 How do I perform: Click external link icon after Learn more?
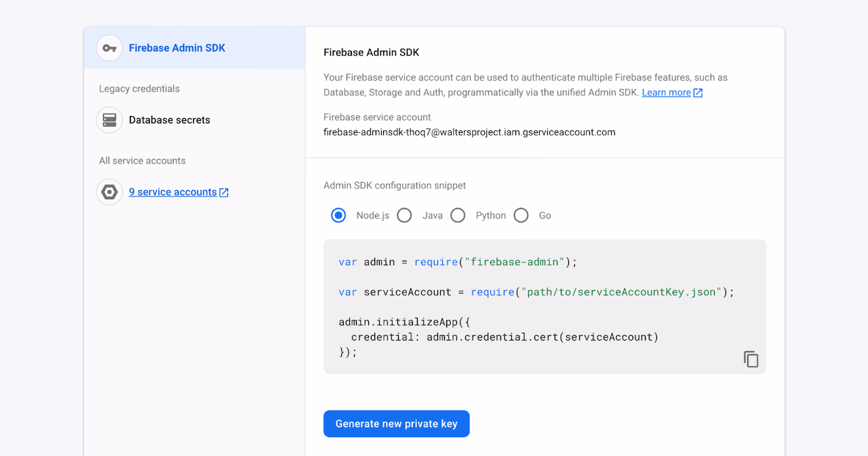(x=698, y=93)
